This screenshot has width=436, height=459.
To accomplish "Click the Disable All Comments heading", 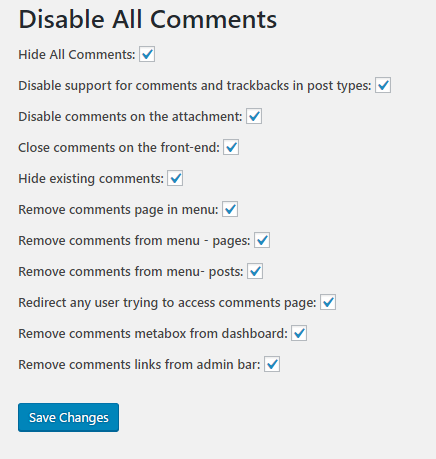I will [147, 19].
